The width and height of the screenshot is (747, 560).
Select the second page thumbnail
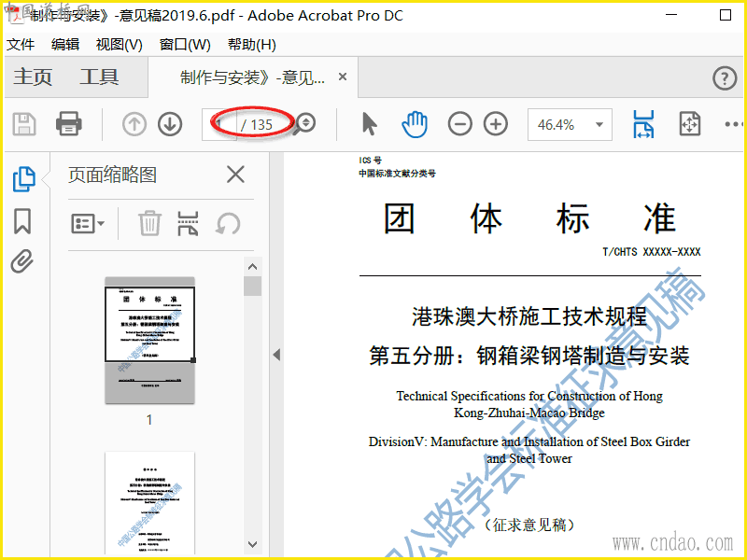149,503
